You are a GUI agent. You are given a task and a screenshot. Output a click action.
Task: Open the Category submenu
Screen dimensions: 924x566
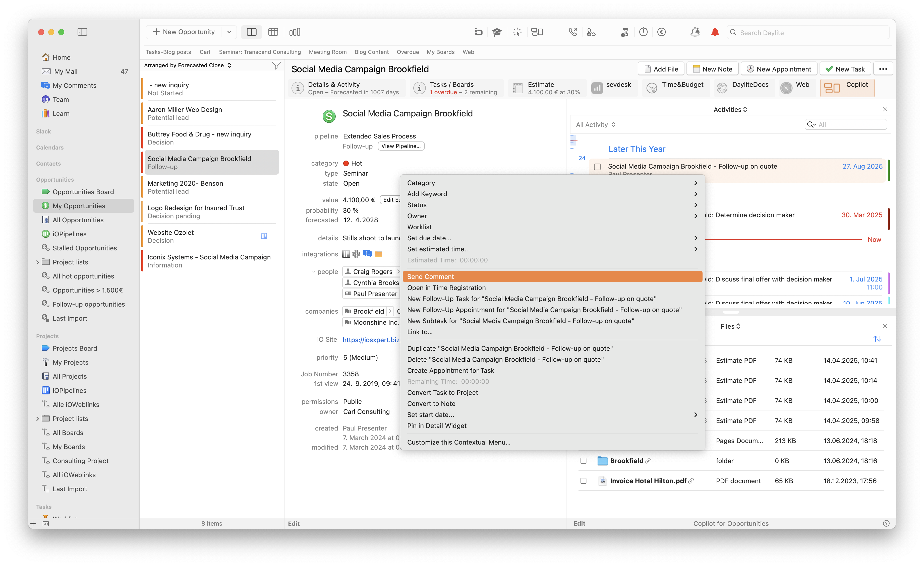pos(552,183)
